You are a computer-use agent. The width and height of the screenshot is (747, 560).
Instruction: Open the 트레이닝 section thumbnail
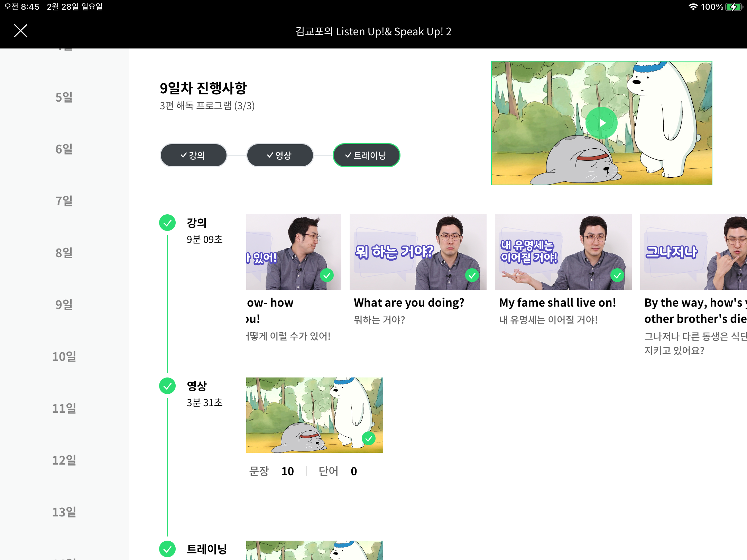tap(314, 550)
